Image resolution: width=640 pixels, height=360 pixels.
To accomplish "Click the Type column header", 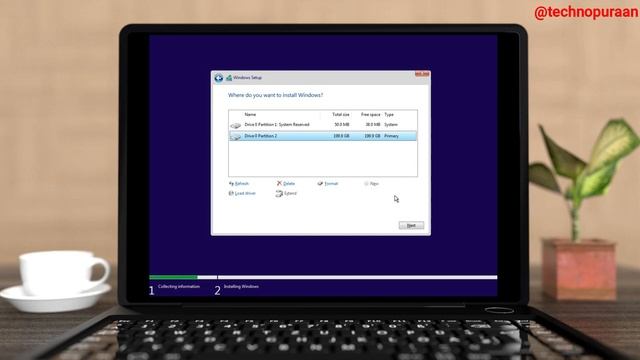I will coord(389,115).
